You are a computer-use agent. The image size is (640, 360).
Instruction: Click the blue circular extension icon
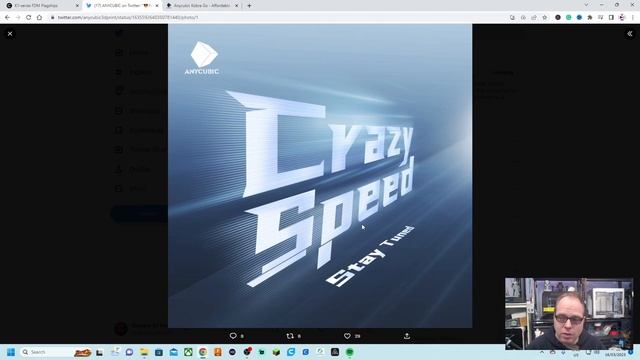[x=579, y=18]
